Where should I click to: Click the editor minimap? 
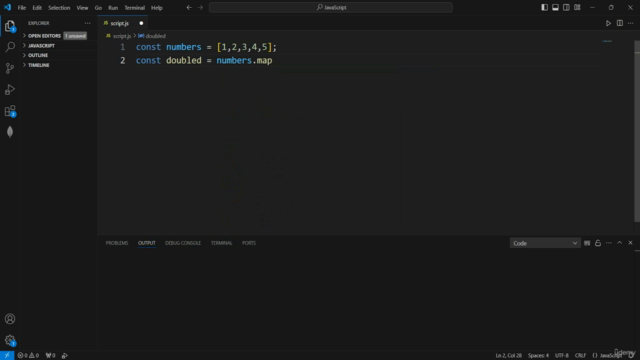607,41
